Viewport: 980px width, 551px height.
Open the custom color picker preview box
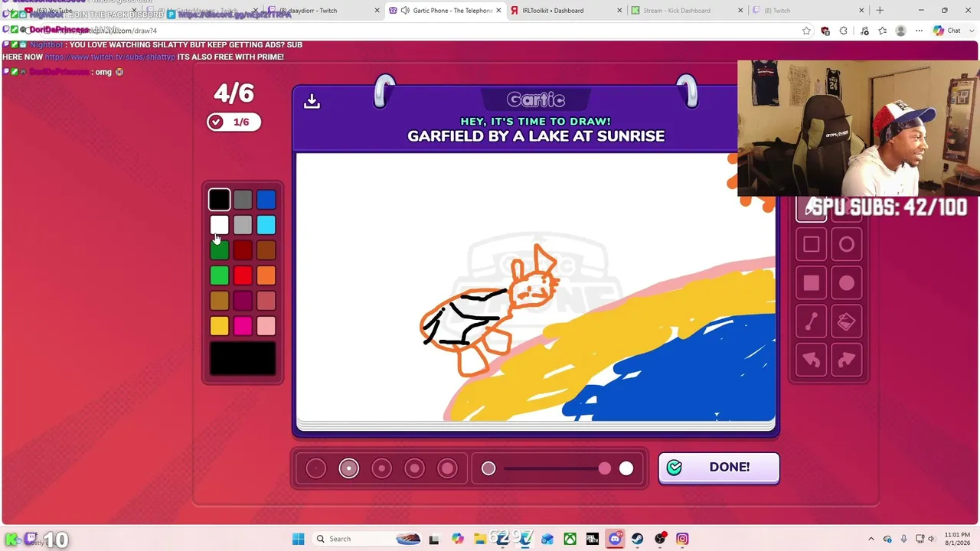pyautogui.click(x=243, y=359)
